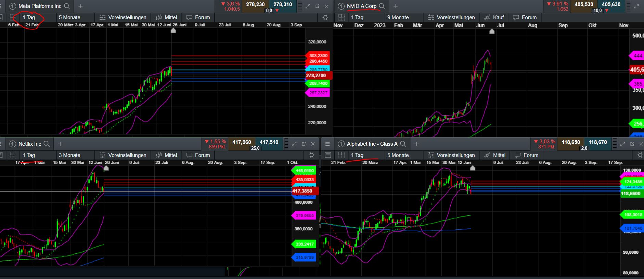Open Alphabet chart hamburger menu

(327, 144)
